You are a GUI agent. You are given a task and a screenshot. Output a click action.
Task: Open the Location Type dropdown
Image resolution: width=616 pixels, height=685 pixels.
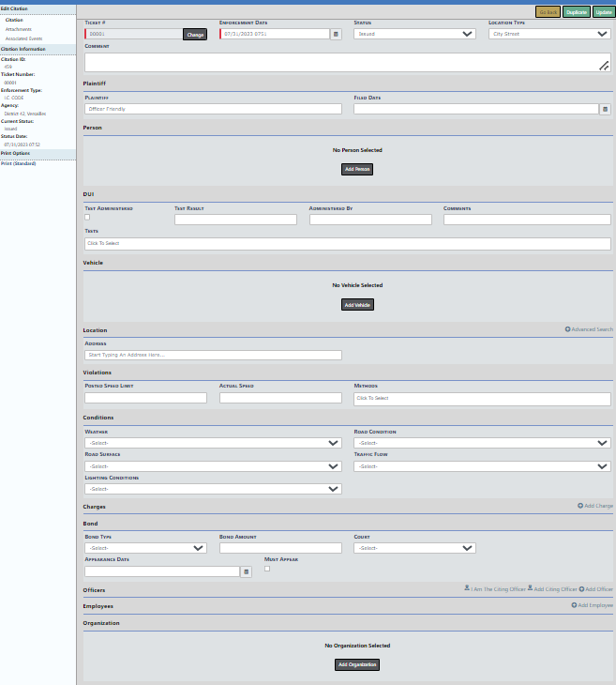tap(549, 34)
